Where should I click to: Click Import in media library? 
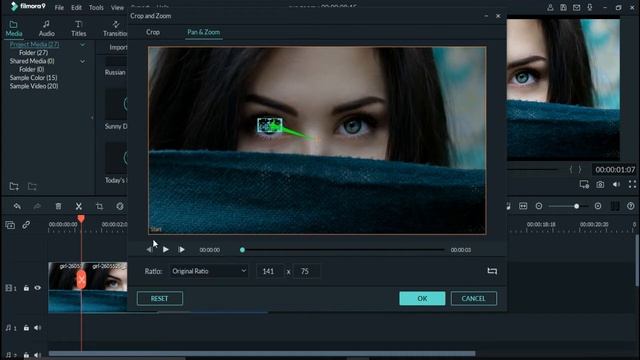point(118,47)
